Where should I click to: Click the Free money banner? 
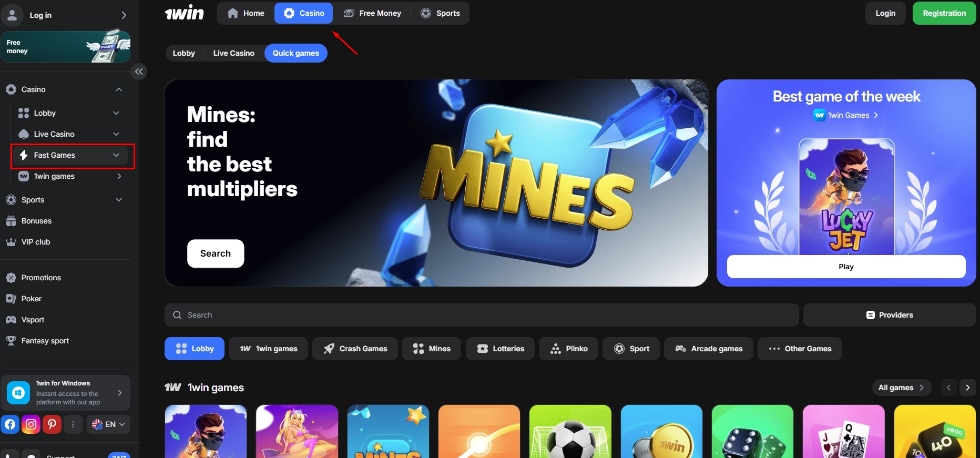click(66, 47)
